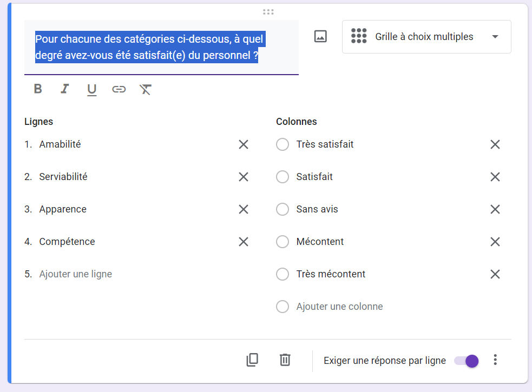Delete the 'Très satisfait' column
This screenshot has height=392, width=532.
click(495, 144)
